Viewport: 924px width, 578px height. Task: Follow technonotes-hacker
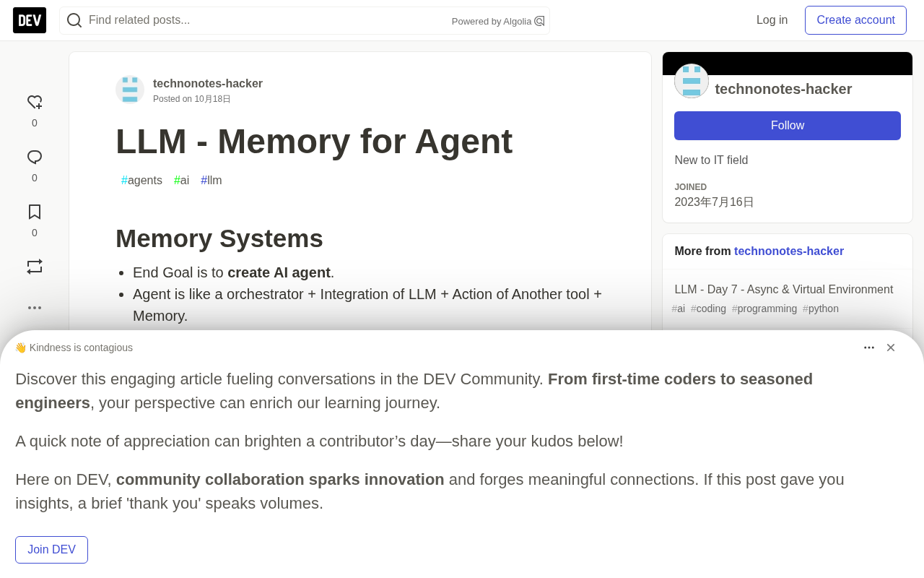[788, 126]
